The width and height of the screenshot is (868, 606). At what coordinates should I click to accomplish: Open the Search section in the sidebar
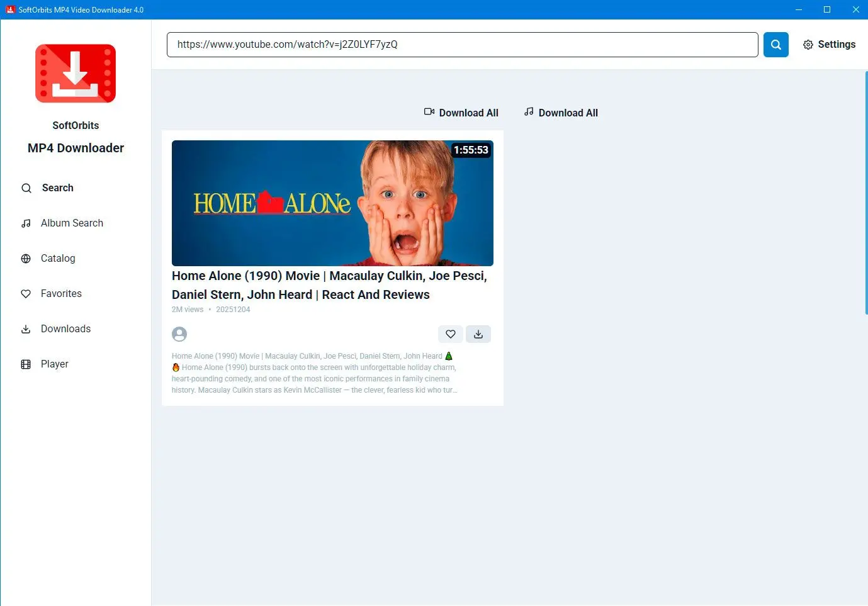click(x=57, y=188)
